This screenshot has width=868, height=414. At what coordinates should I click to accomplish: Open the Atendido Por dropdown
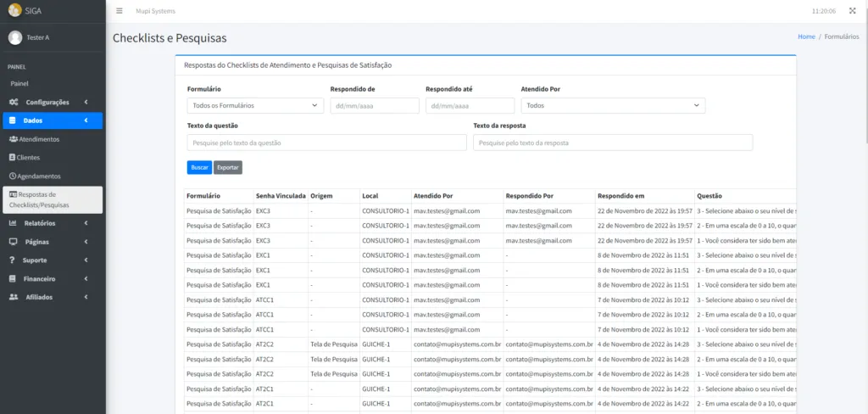(x=612, y=105)
